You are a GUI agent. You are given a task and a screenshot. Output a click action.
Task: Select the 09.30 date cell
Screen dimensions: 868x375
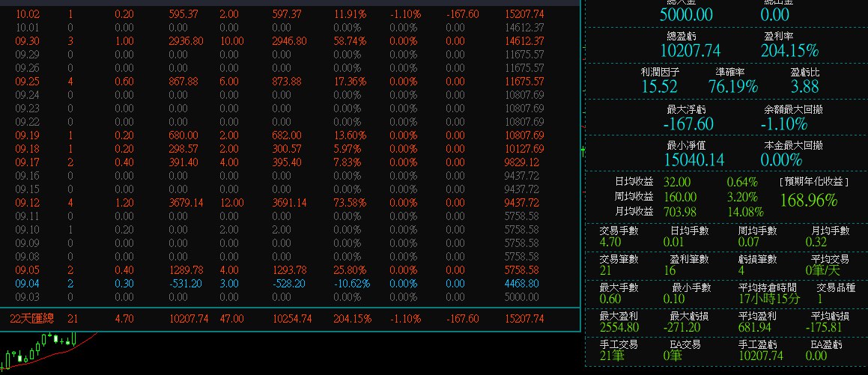[x=27, y=41]
